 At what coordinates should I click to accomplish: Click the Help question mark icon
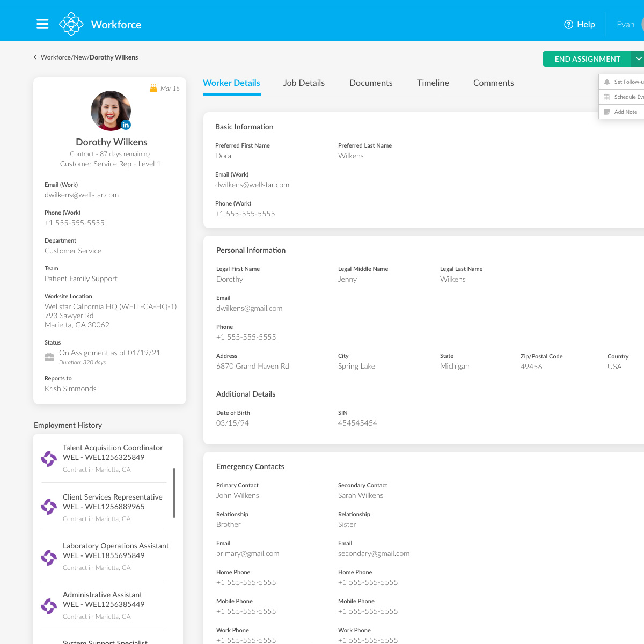(569, 24)
